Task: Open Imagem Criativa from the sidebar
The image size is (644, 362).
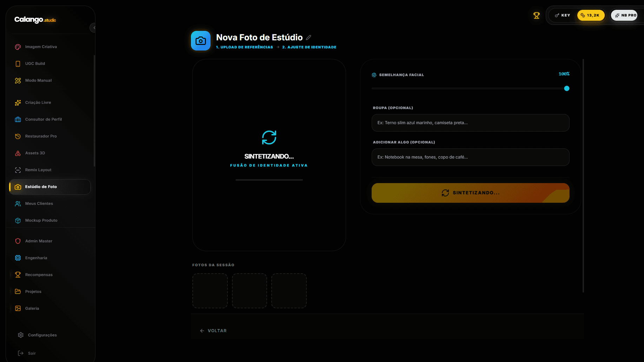Action: click(41, 47)
